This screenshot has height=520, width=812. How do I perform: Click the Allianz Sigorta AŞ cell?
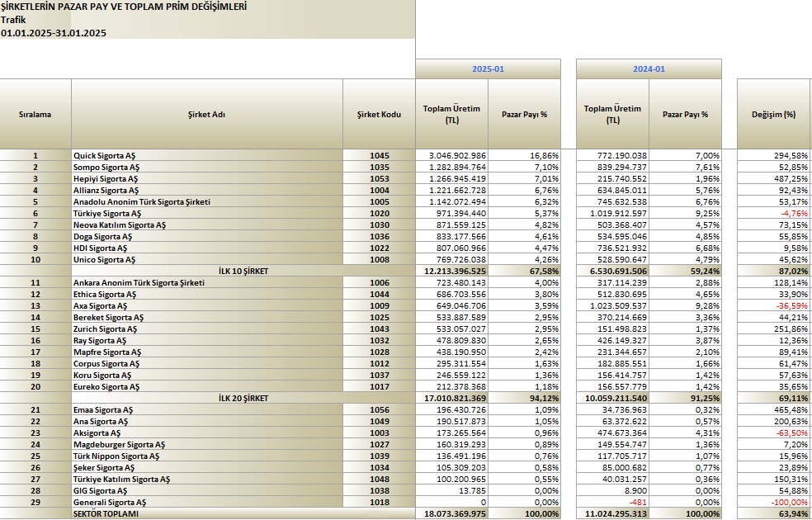click(207, 190)
